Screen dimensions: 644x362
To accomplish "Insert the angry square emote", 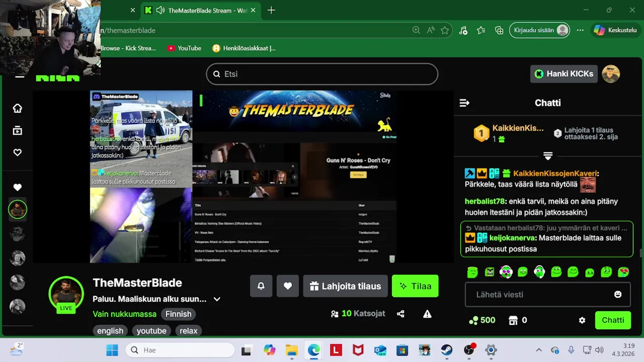I will point(489,272).
